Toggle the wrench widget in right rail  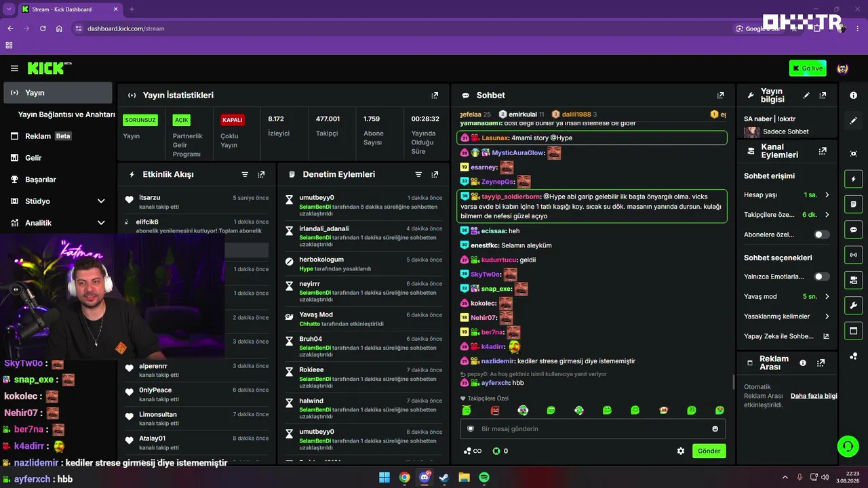[853, 305]
